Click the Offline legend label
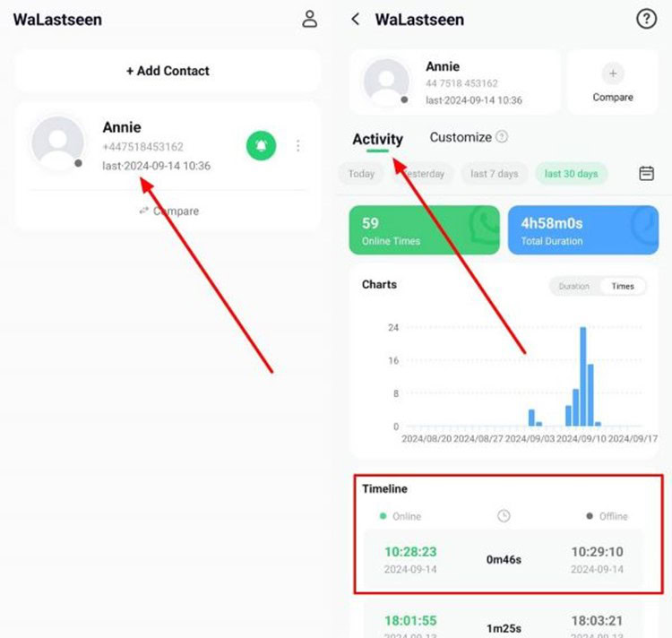This screenshot has height=638, width=672. tap(613, 516)
